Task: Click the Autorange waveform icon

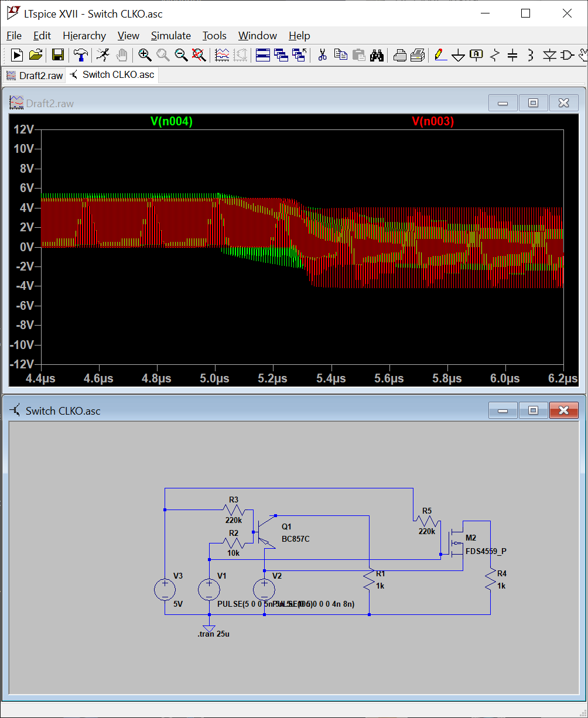Action: tap(222, 55)
